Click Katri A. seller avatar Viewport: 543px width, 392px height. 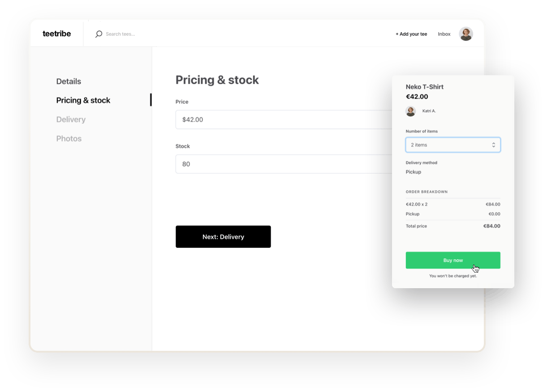(410, 111)
